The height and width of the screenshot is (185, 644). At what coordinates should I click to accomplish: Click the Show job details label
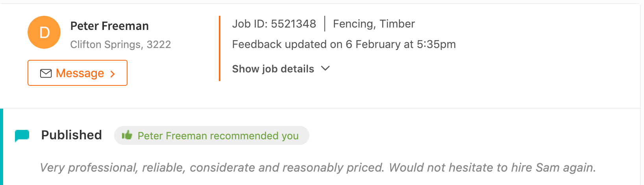click(x=273, y=69)
